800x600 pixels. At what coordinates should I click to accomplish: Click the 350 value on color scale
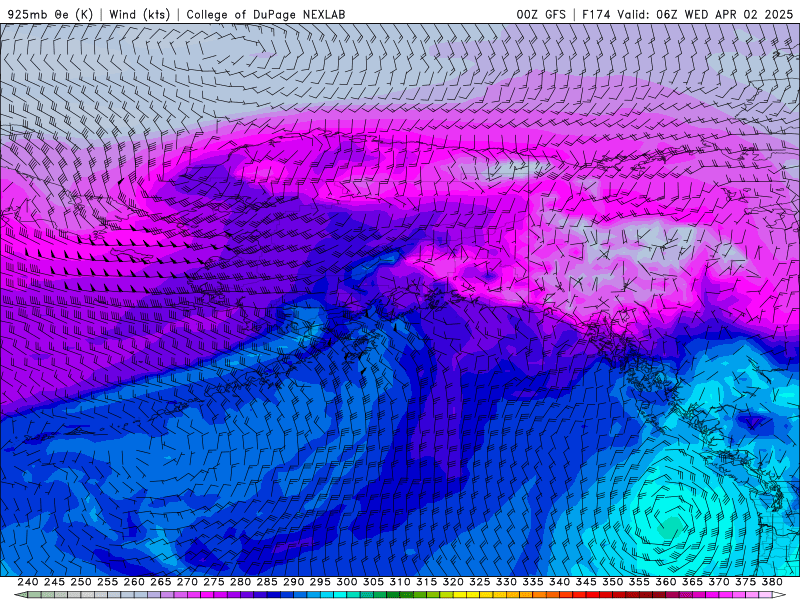(x=613, y=582)
